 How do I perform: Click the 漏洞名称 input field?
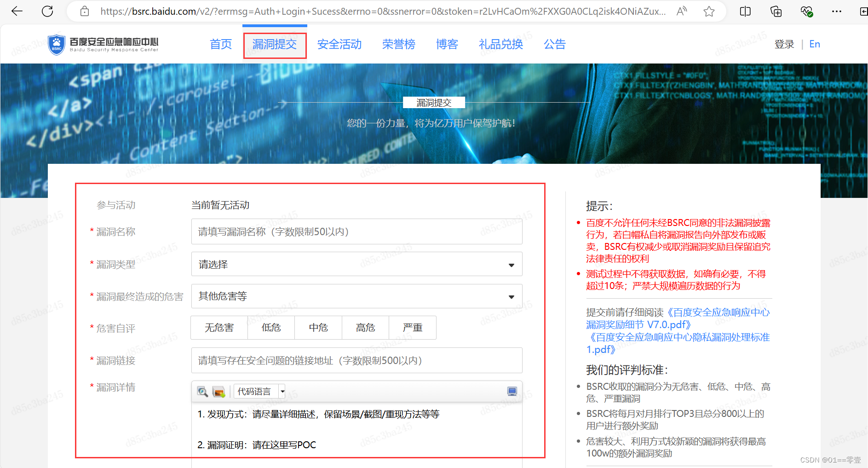357,231
